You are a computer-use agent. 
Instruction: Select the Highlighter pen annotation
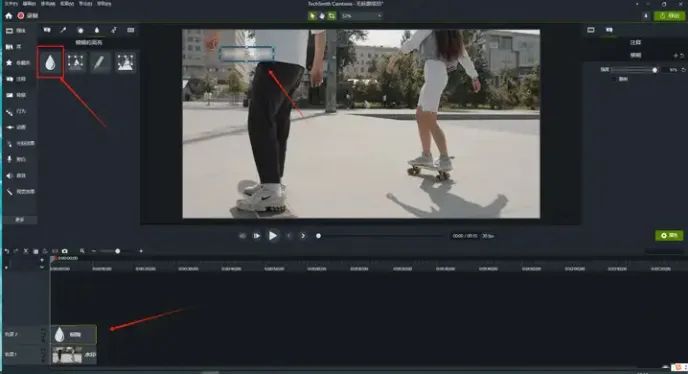coord(100,62)
